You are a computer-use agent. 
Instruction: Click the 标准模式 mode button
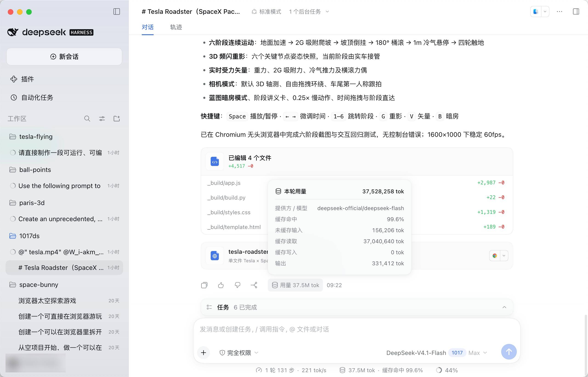point(266,12)
